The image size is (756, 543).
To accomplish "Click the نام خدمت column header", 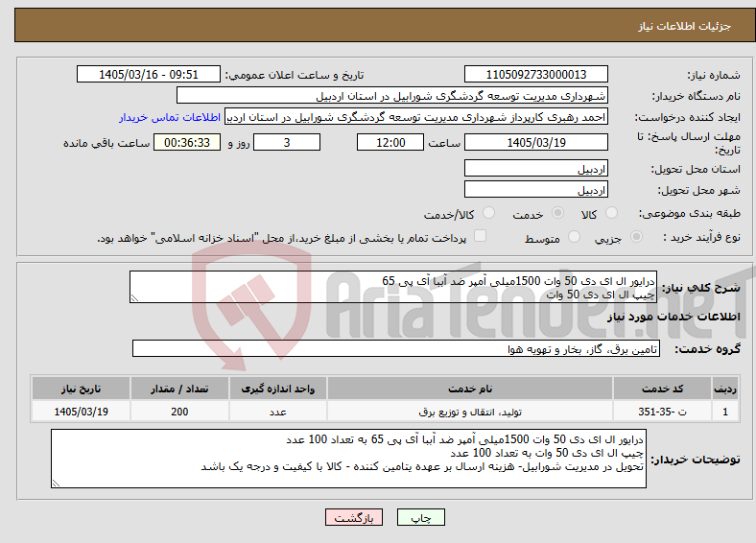I will click(470, 389).
